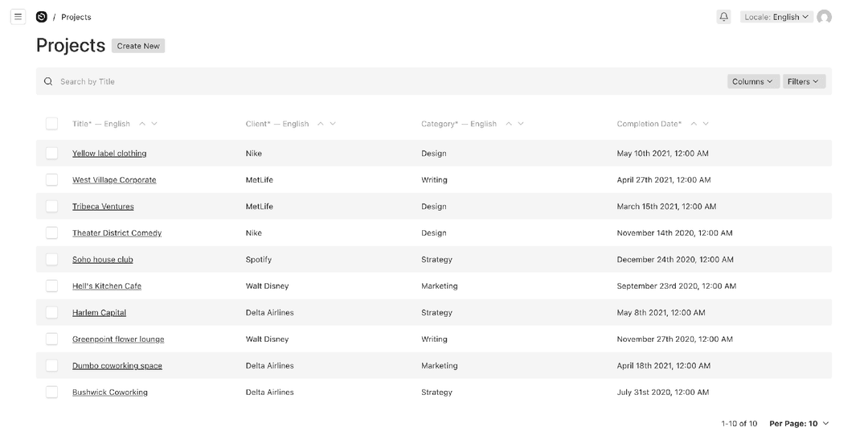Screen dimensions: 868x440
Task: Click Projects in the breadcrumb
Action: coord(76,17)
